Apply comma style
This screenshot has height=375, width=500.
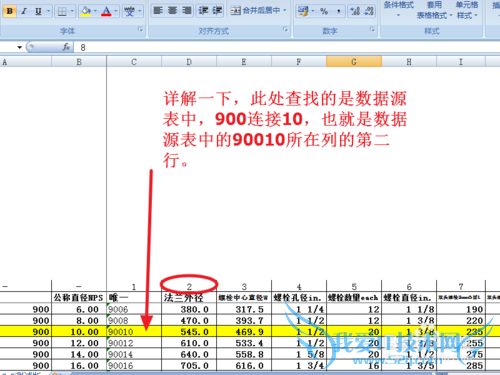[x=339, y=11]
